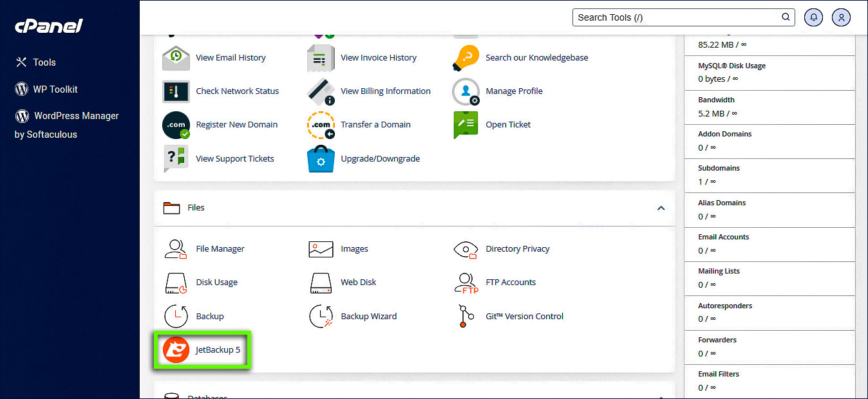Open the Backup tool
The height and width of the screenshot is (399, 868).
pos(209,316)
